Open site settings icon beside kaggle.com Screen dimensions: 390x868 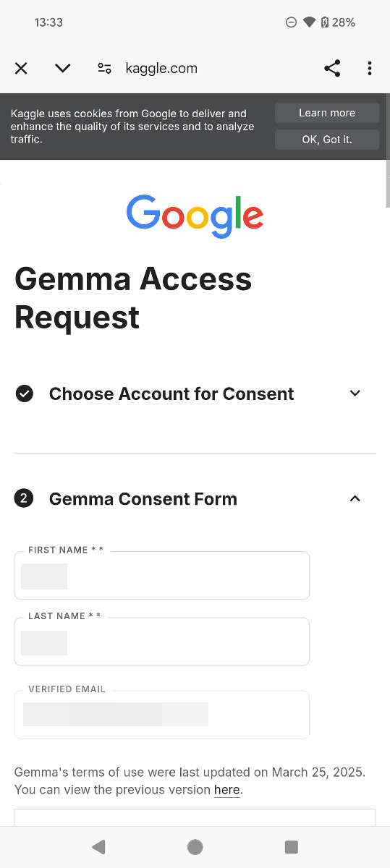104,68
